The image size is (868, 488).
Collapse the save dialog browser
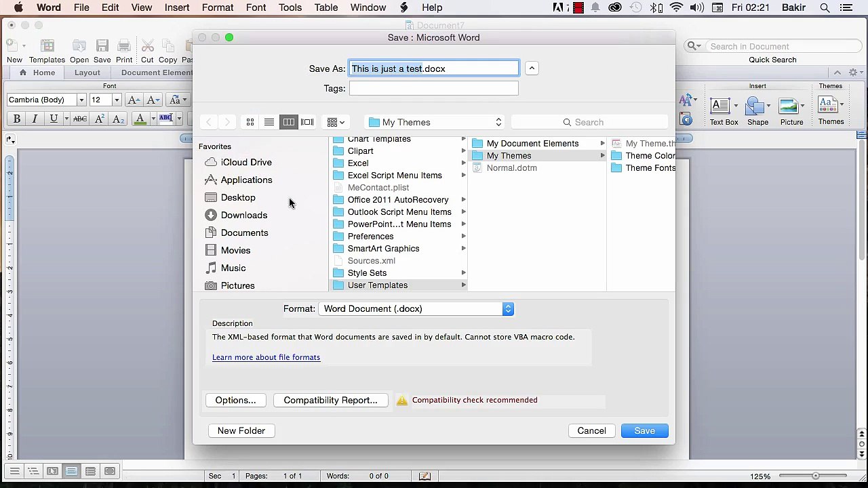point(532,68)
